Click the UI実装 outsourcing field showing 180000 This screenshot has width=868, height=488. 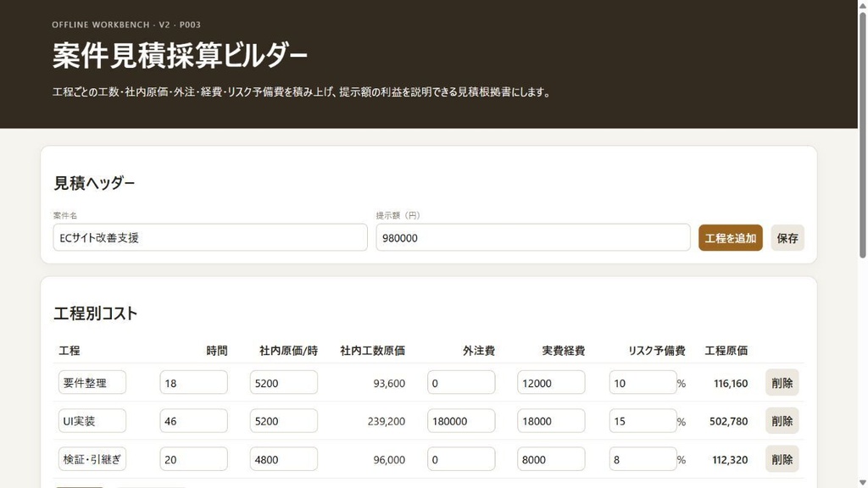click(461, 420)
